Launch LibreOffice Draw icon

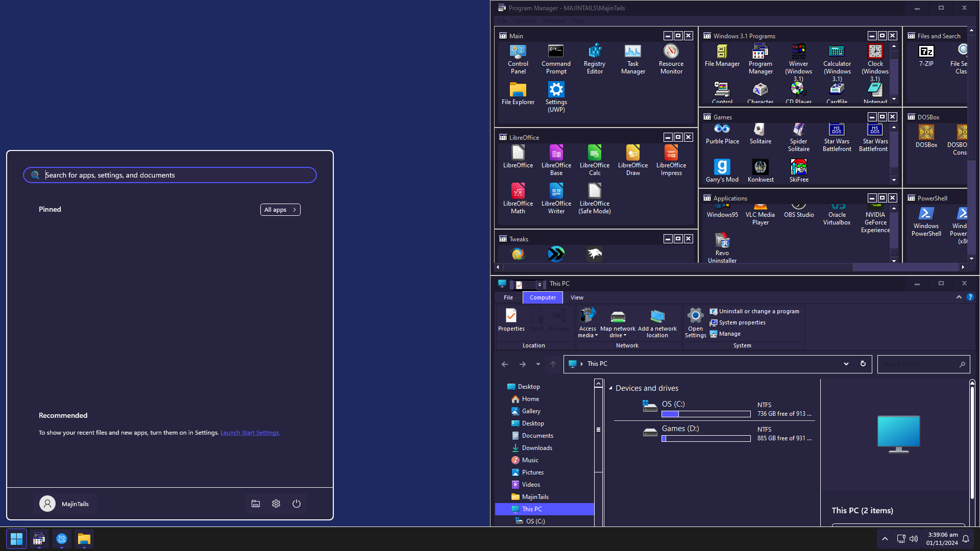[x=633, y=161]
